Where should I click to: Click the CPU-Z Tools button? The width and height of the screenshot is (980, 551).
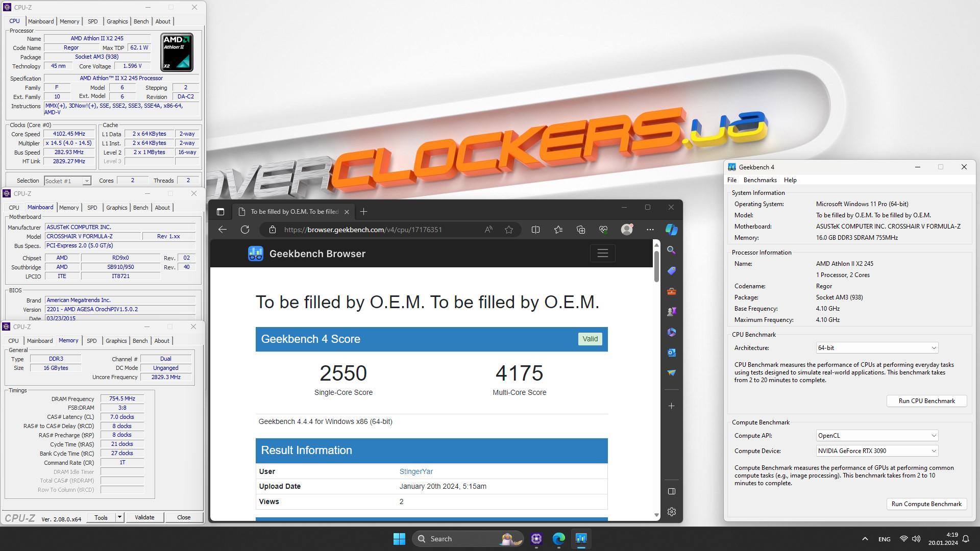coord(101,517)
